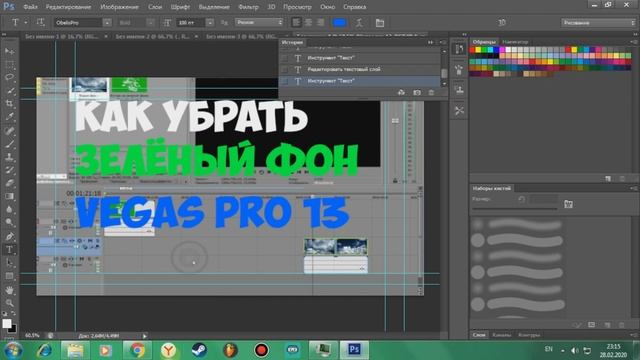Select the Dodge tool
Image resolution: width=640 pixels, height=360 pixels.
(9, 222)
